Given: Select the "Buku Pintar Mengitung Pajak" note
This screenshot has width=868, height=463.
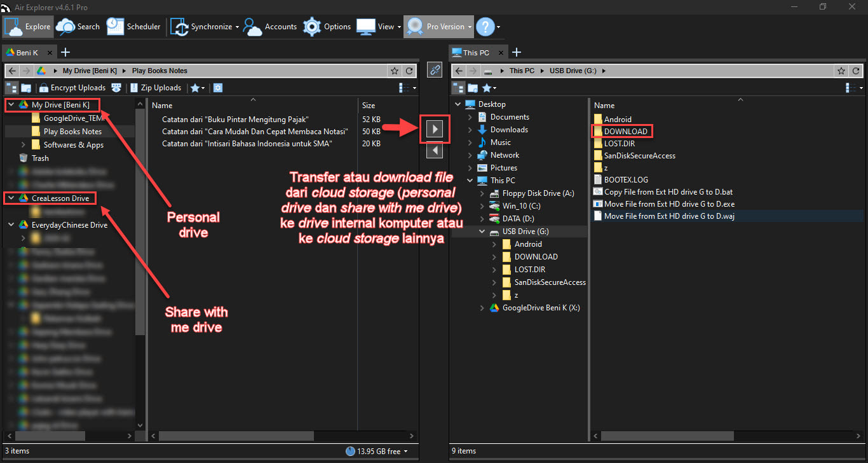Looking at the screenshot, I should pos(235,120).
